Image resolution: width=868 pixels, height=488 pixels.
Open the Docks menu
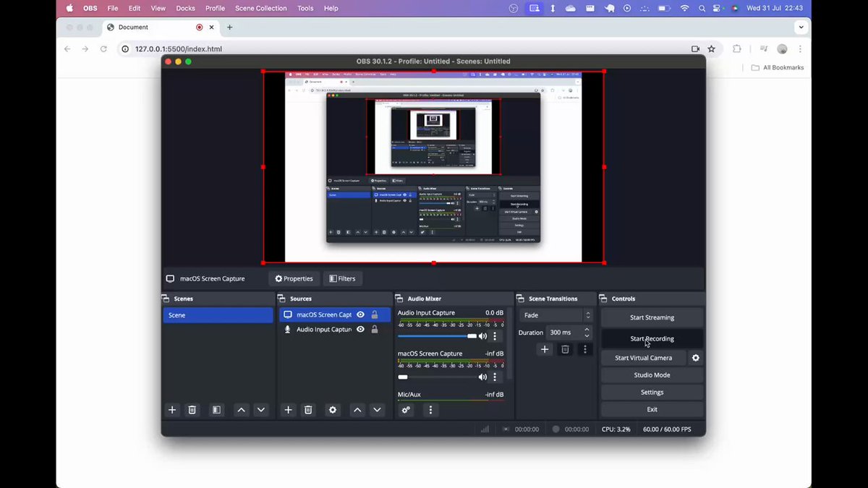[186, 8]
